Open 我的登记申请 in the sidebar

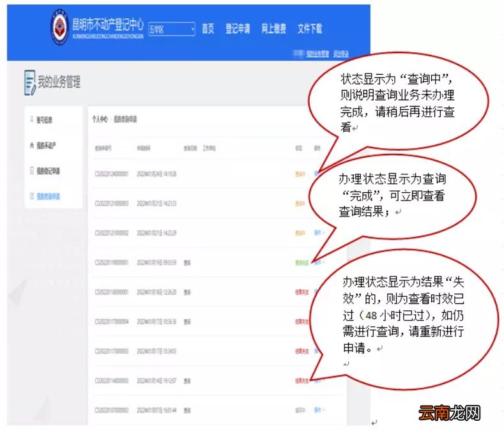tap(48, 171)
